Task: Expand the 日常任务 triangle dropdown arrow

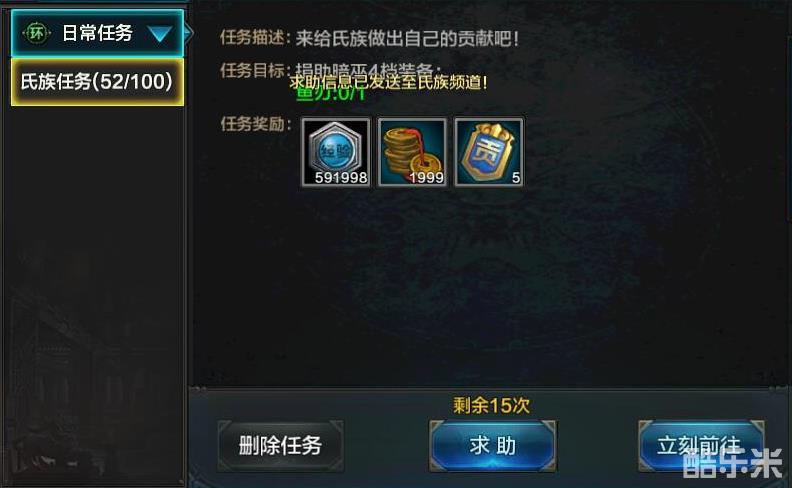Action: tap(160, 34)
